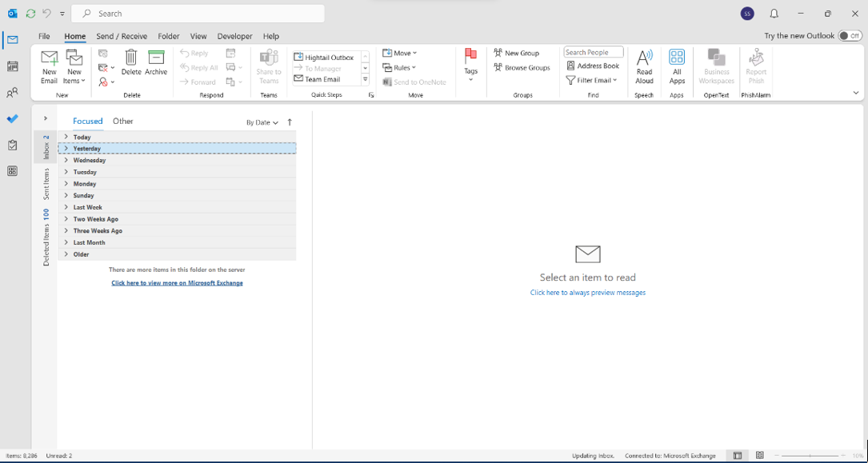Click the Send/Receive sync icon in title bar

[31, 14]
